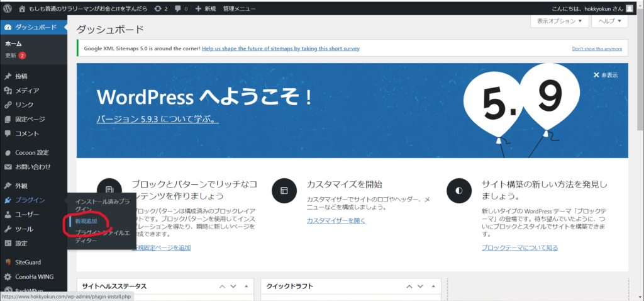Image resolution: width=644 pixels, height=301 pixels.
Task: Click the plus 新規 item in admin bar
Action: pyautogui.click(x=206, y=8)
